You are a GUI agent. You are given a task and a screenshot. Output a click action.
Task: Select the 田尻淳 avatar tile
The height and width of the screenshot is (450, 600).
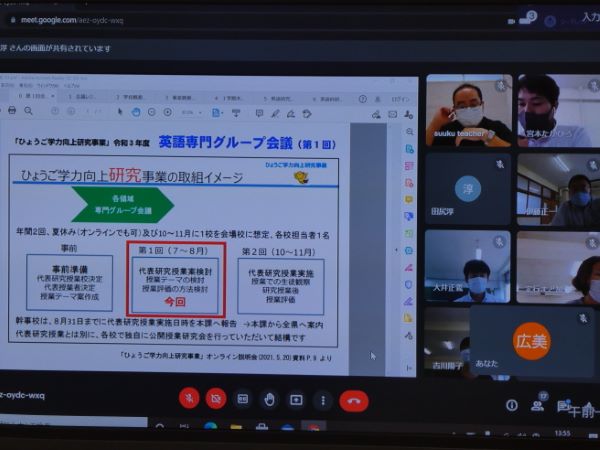(x=468, y=189)
